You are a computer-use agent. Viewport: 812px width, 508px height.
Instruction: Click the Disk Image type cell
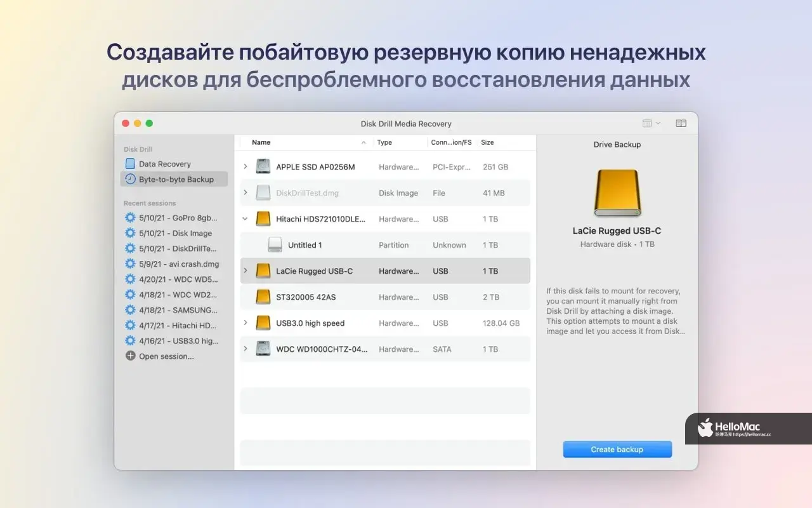[x=398, y=193]
